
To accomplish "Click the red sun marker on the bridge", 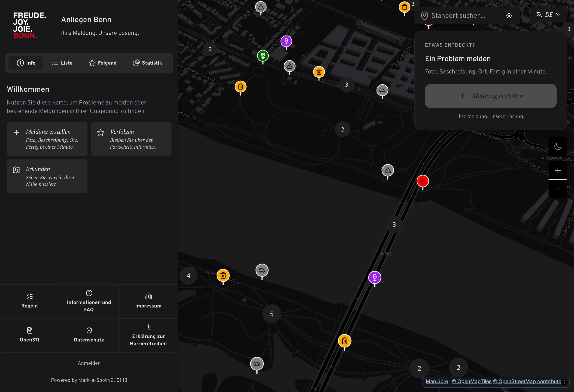I will [x=423, y=181].
